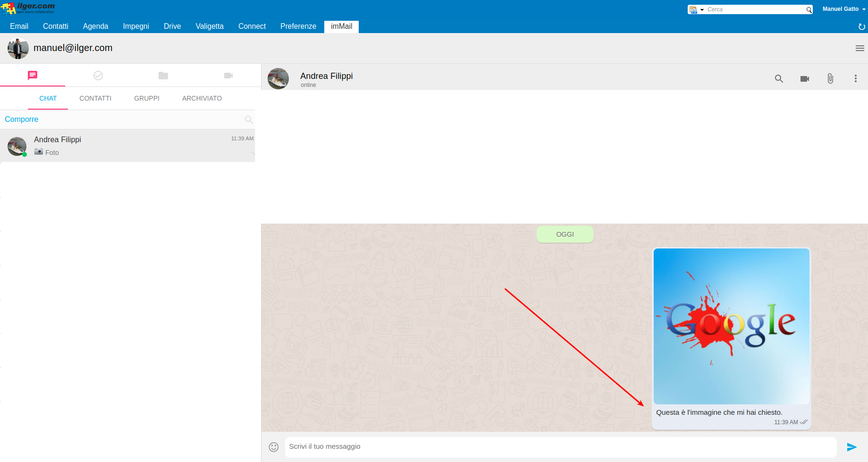This screenshot has width=868, height=462.
Task: Click the Andrea Filippi name in chat list
Action: tap(58, 139)
